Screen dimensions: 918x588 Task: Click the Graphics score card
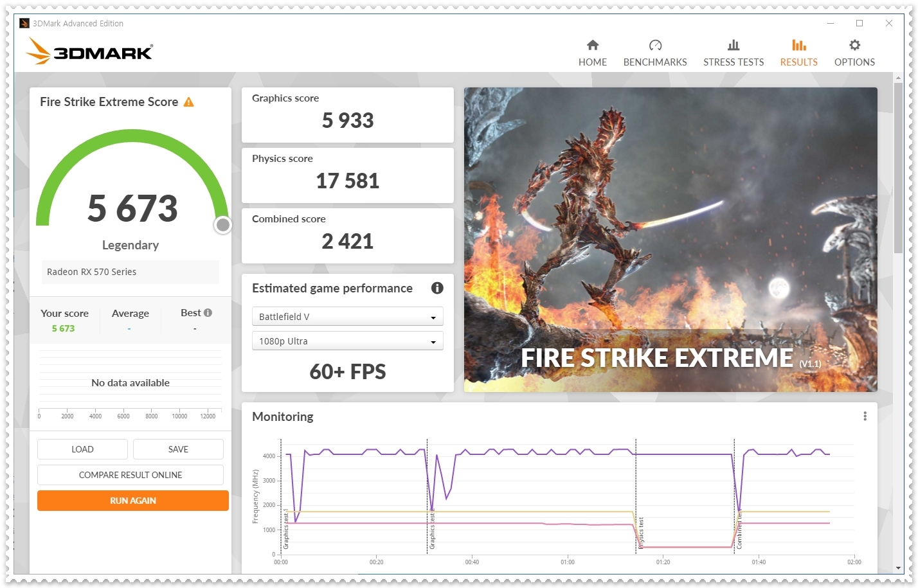point(348,115)
